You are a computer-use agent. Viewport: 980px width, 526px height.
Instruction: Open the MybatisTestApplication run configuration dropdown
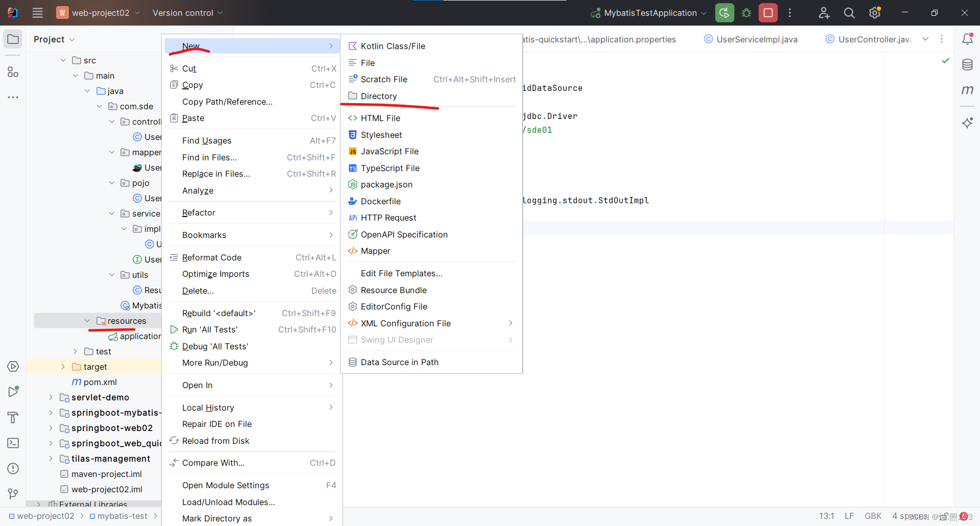(649, 13)
